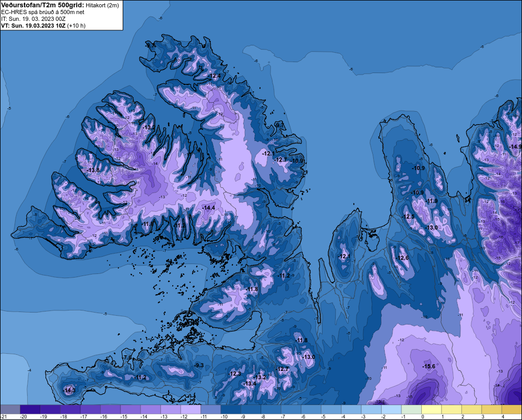Click the -13.8 temperature value on the map
The image size is (522, 420).
point(93,170)
